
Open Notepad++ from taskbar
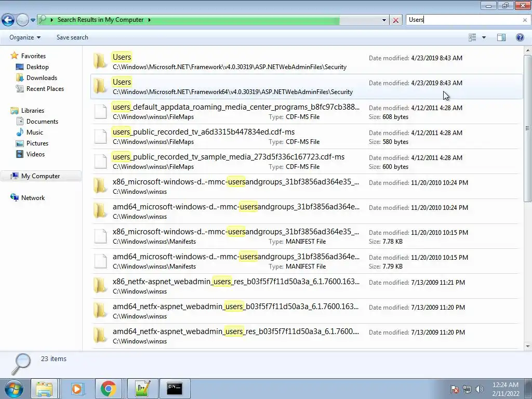142,389
